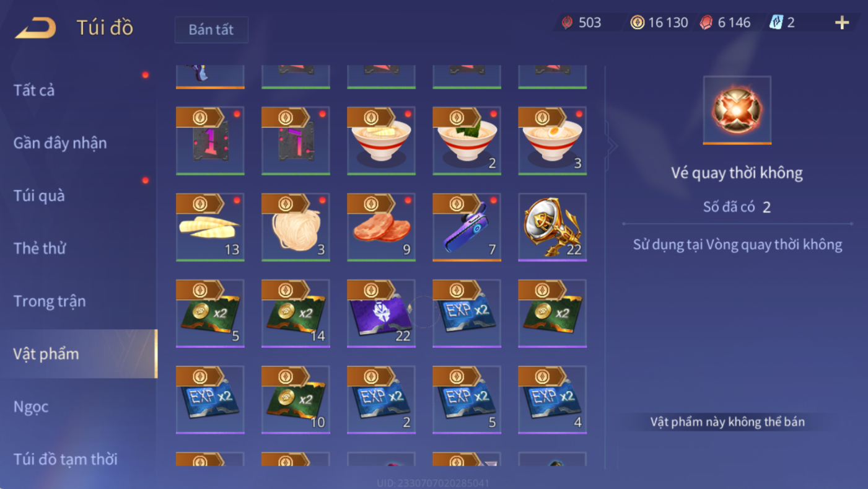Pick the purple blade item with 7
This screenshot has width=868, height=489.
tap(467, 227)
